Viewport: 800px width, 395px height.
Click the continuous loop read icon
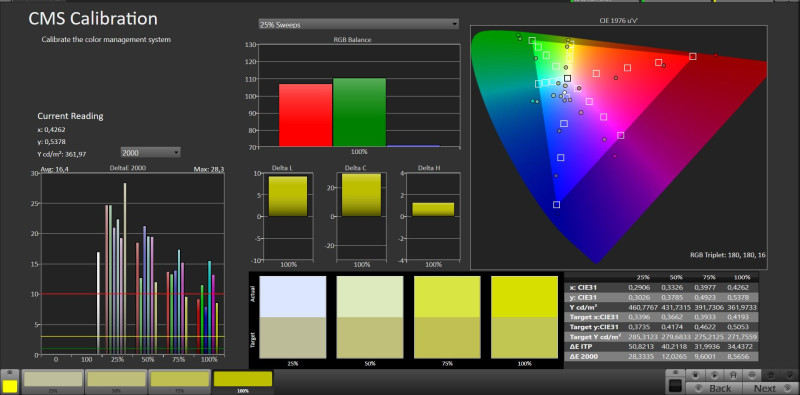click(752, 376)
